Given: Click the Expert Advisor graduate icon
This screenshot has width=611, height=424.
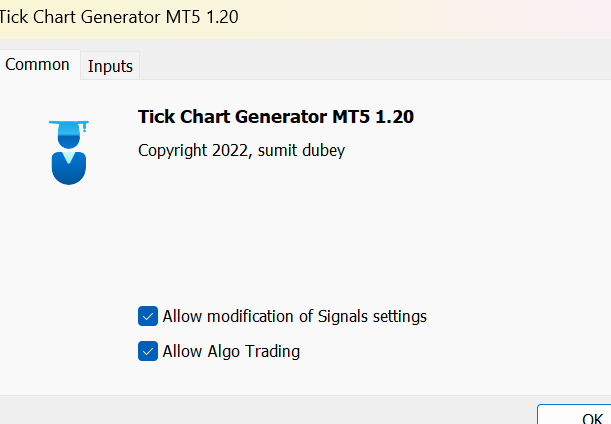Looking at the screenshot, I should 69,152.
